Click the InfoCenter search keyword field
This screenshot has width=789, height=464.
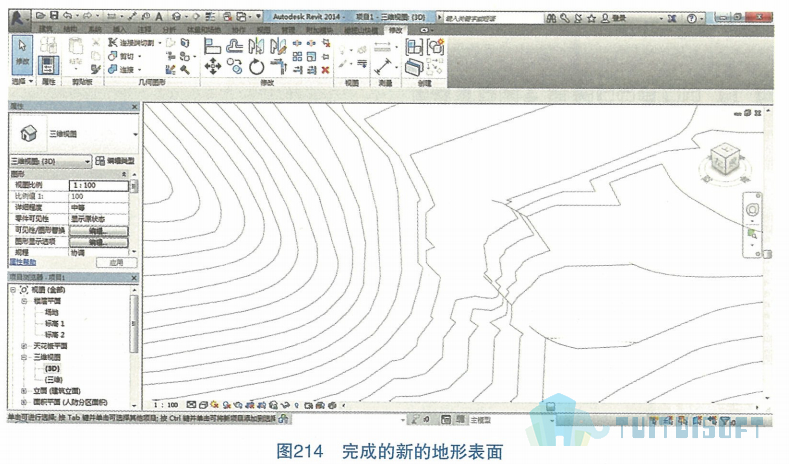[493, 18]
